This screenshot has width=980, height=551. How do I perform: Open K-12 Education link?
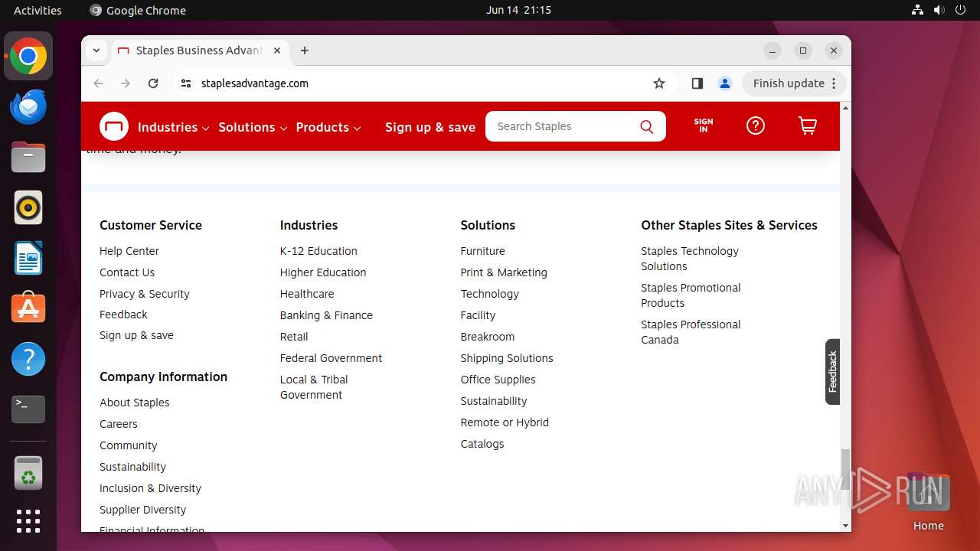[318, 251]
